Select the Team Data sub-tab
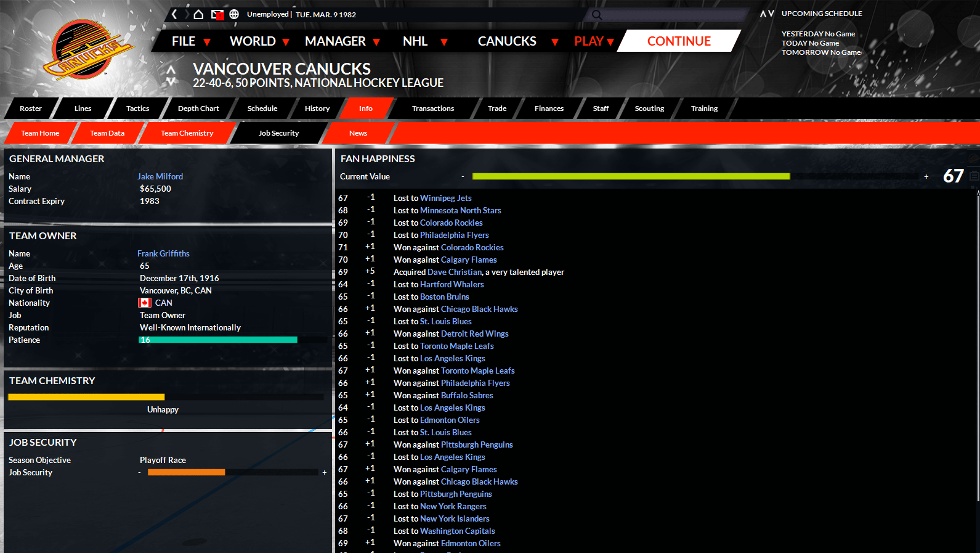The width and height of the screenshot is (980, 553). pyautogui.click(x=107, y=133)
